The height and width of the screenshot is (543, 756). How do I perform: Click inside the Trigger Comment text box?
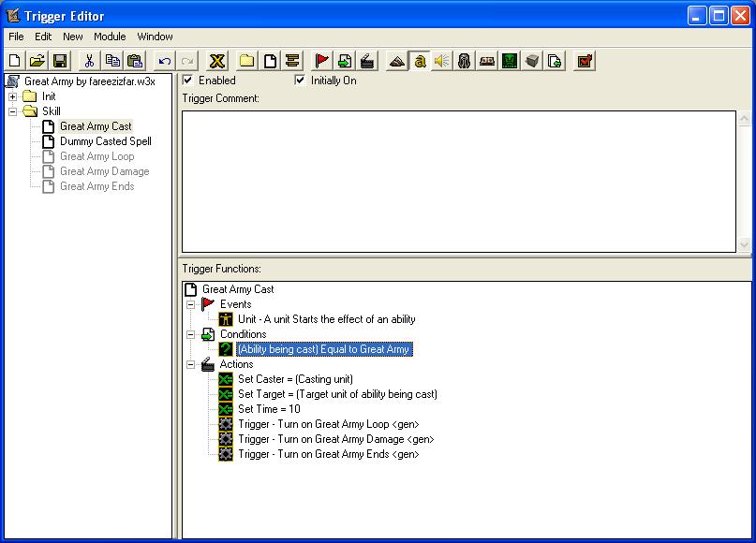(459, 182)
